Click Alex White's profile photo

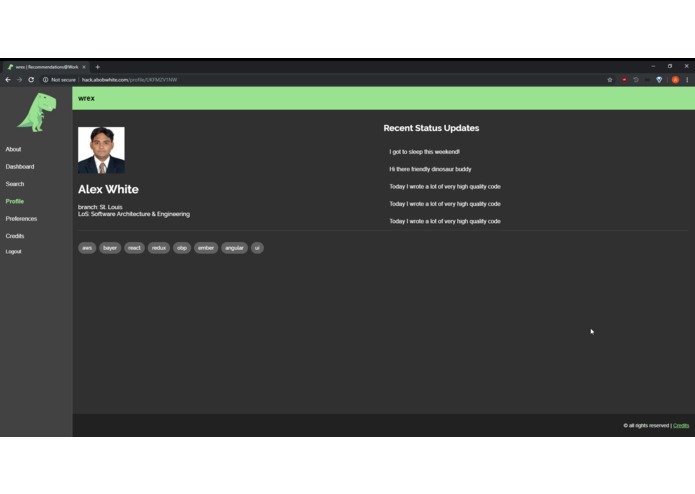101,150
